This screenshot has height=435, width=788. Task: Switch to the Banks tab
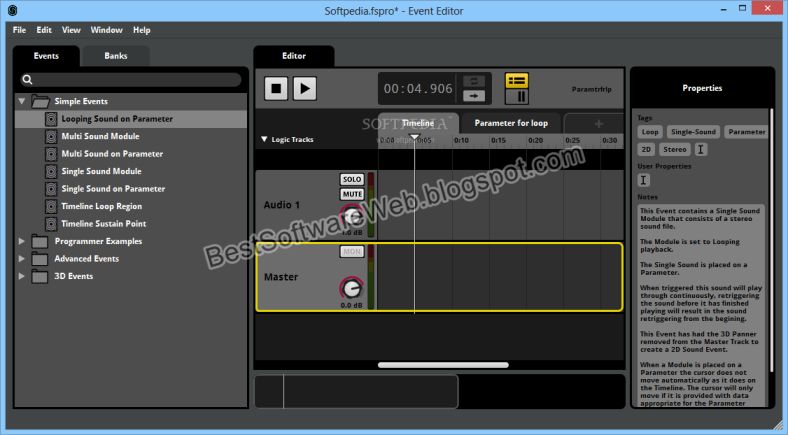116,56
